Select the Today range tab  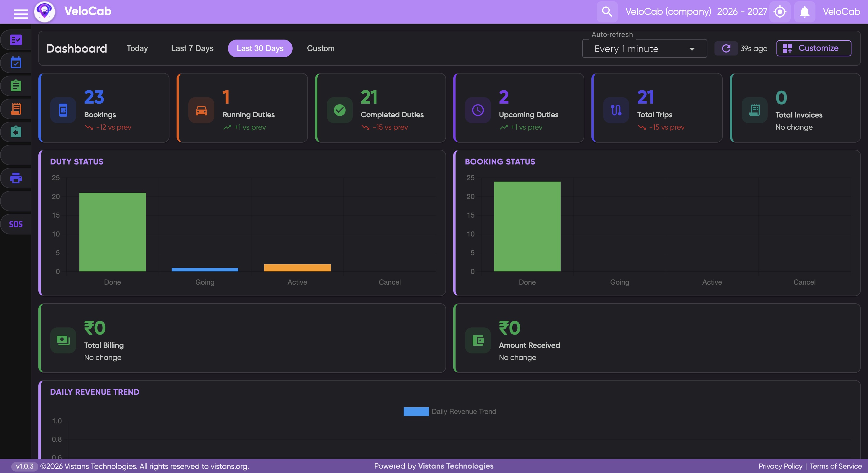[x=137, y=48]
